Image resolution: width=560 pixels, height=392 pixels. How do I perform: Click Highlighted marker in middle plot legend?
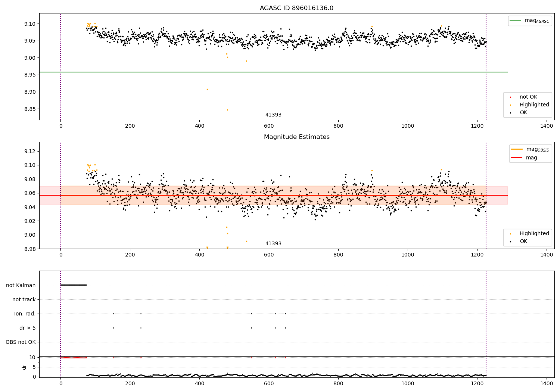coord(511,234)
